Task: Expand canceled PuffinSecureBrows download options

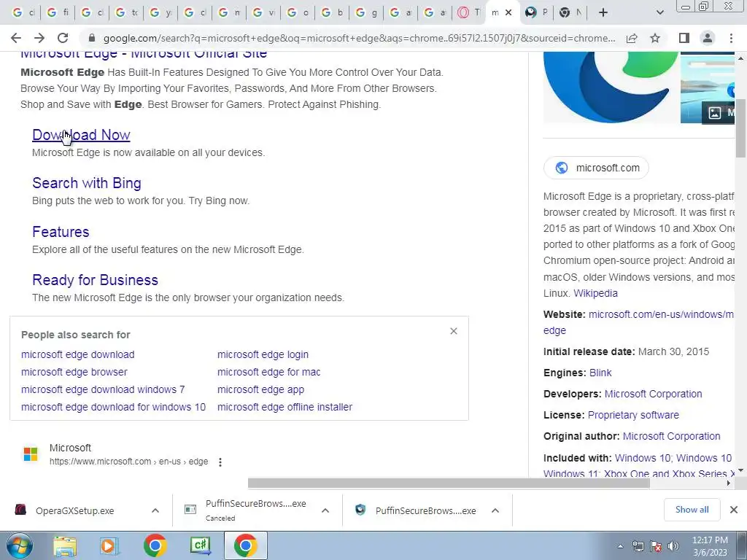Action: 325,510
